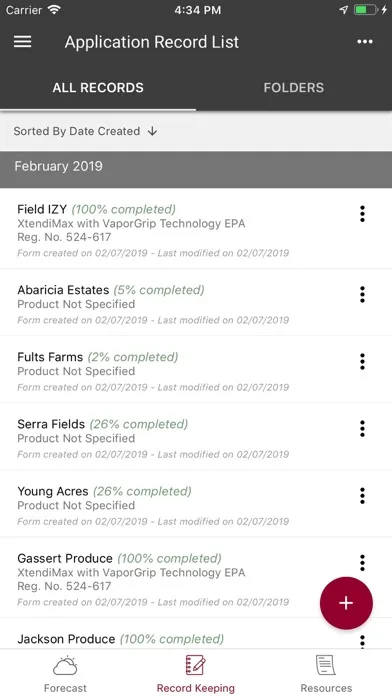Open the Forecast weather tab icon
Image resolution: width=392 pixels, height=696 pixels.
tap(65, 666)
